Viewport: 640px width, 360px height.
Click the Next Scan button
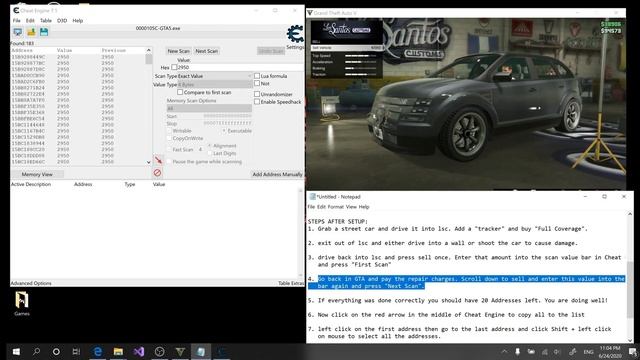coord(207,51)
